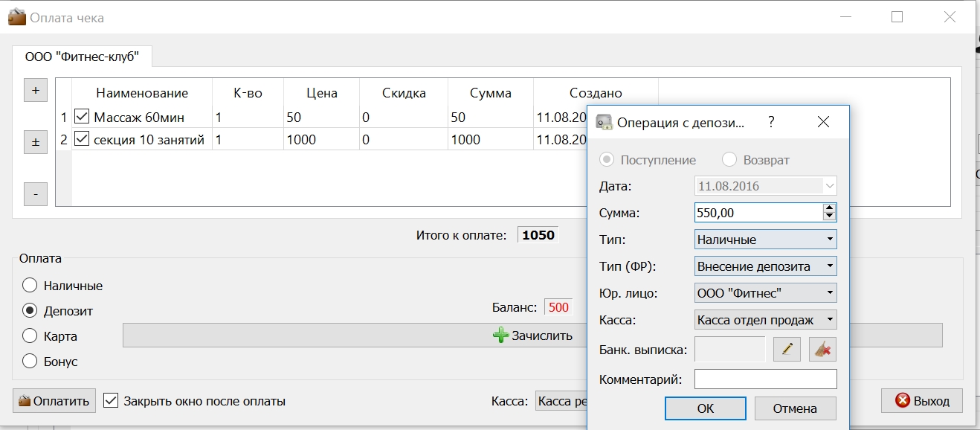The width and height of the screenshot is (980, 430).
Task: Click the Цена cell in Массаж 60мин row
Action: click(321, 117)
